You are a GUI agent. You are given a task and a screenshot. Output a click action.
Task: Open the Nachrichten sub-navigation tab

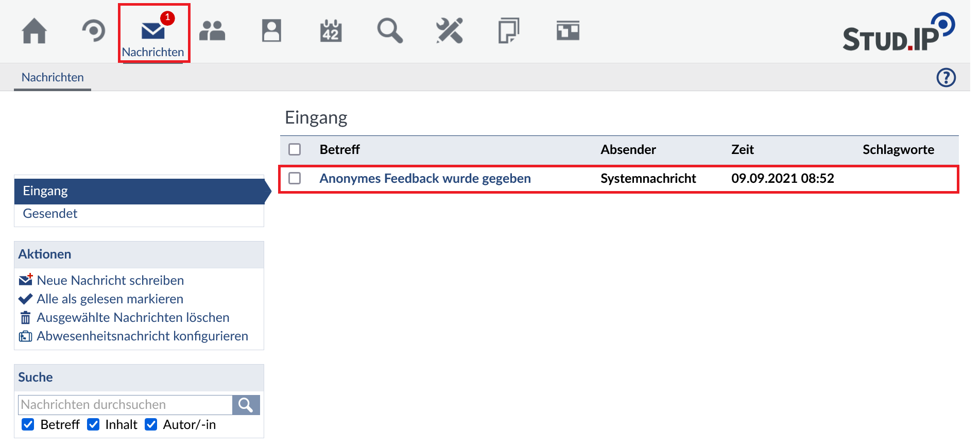[53, 78]
